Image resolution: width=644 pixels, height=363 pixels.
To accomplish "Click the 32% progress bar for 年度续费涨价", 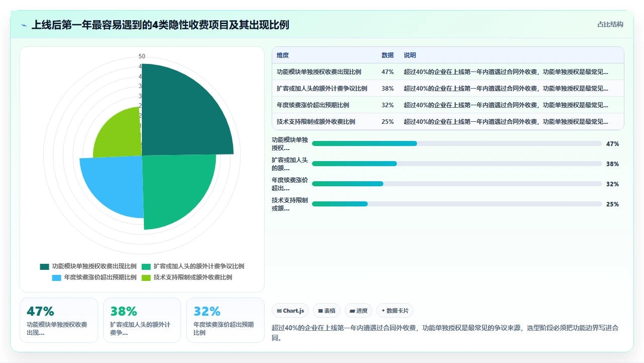I will tap(457, 184).
